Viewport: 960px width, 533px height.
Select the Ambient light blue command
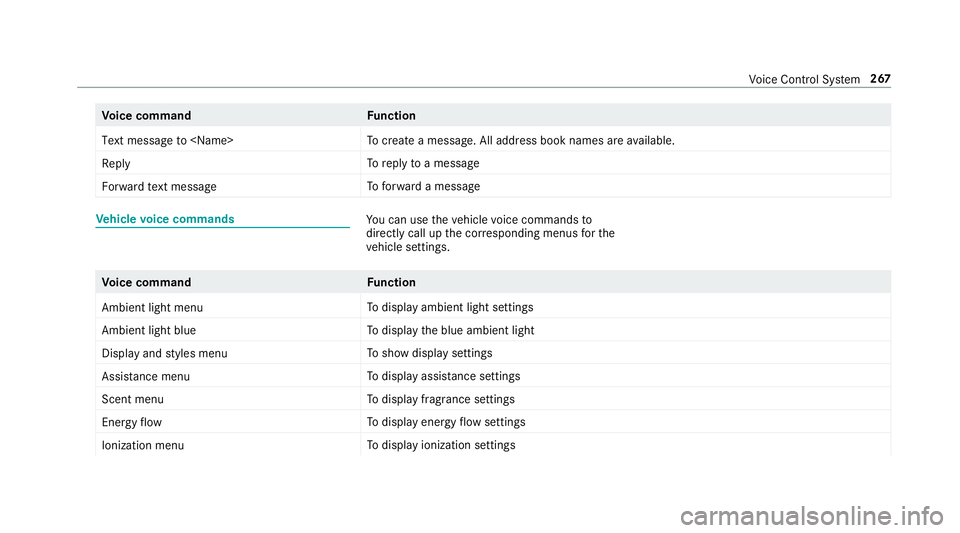[x=149, y=330]
